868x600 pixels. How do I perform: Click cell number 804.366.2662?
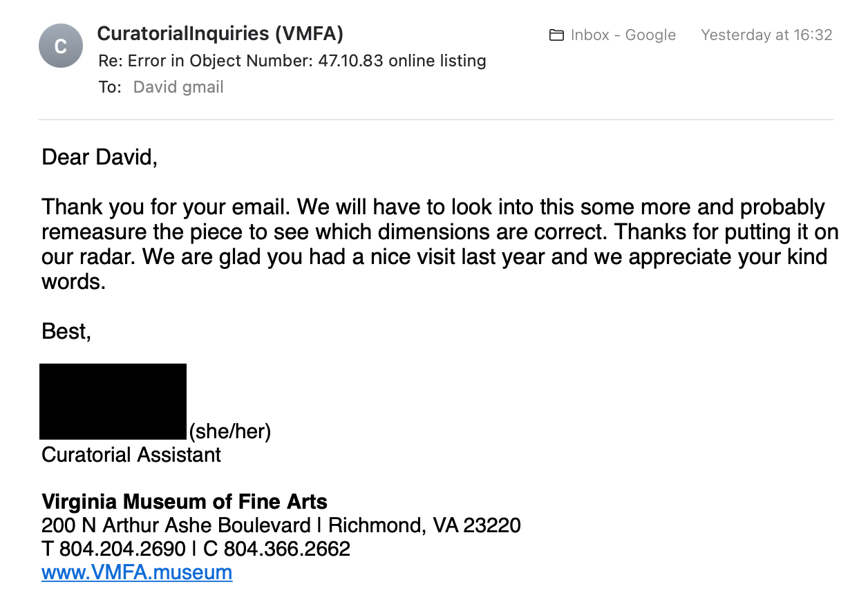point(287,549)
